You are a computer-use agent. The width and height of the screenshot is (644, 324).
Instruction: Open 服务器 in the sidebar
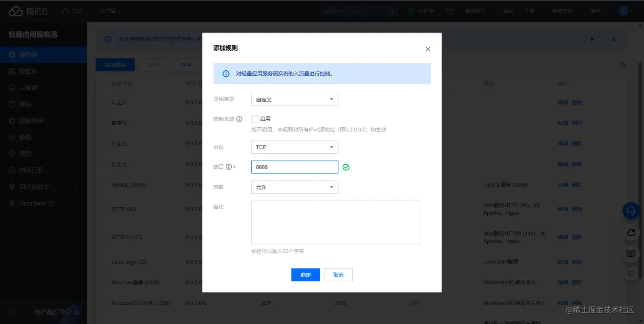[43, 54]
